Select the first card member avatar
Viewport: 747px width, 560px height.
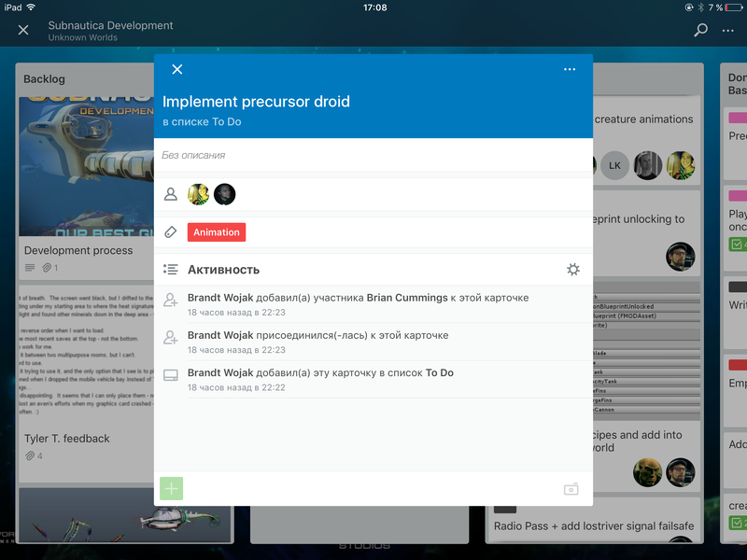pos(198,194)
